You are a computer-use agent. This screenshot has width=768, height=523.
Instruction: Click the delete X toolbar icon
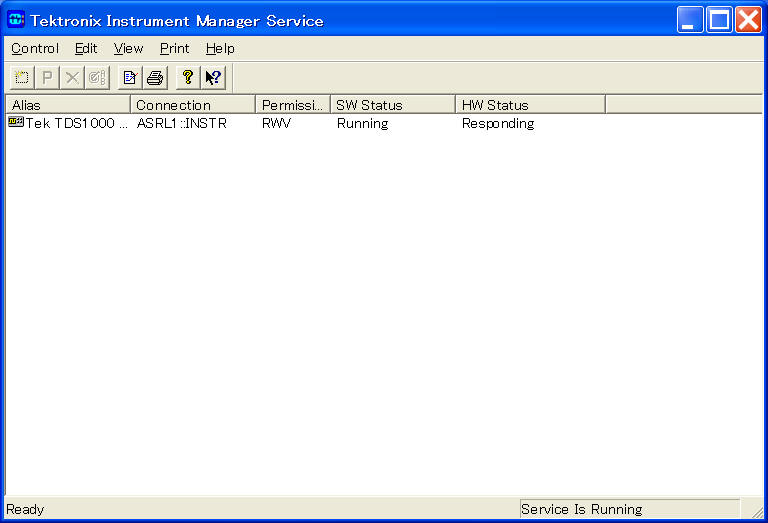pyautogui.click(x=72, y=77)
